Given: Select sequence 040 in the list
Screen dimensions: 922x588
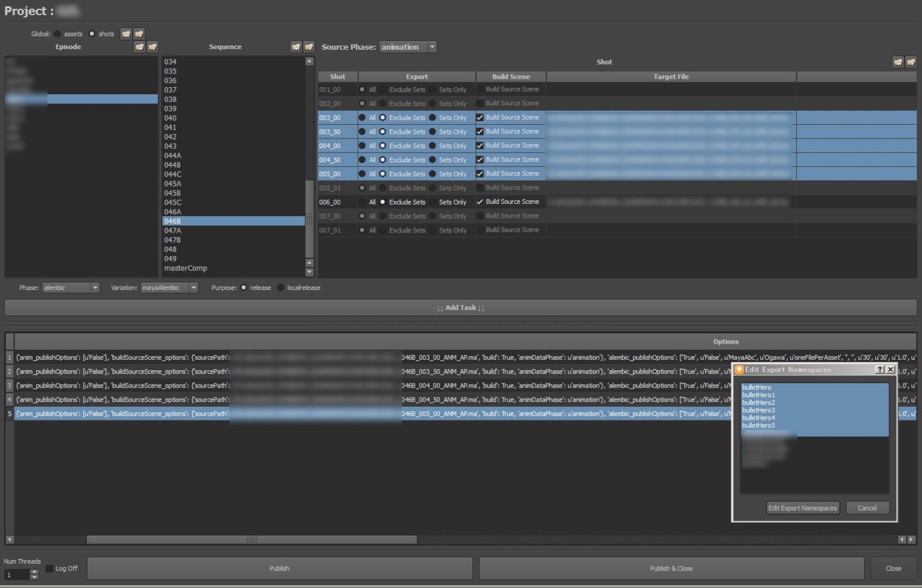Looking at the screenshot, I should coord(233,118).
